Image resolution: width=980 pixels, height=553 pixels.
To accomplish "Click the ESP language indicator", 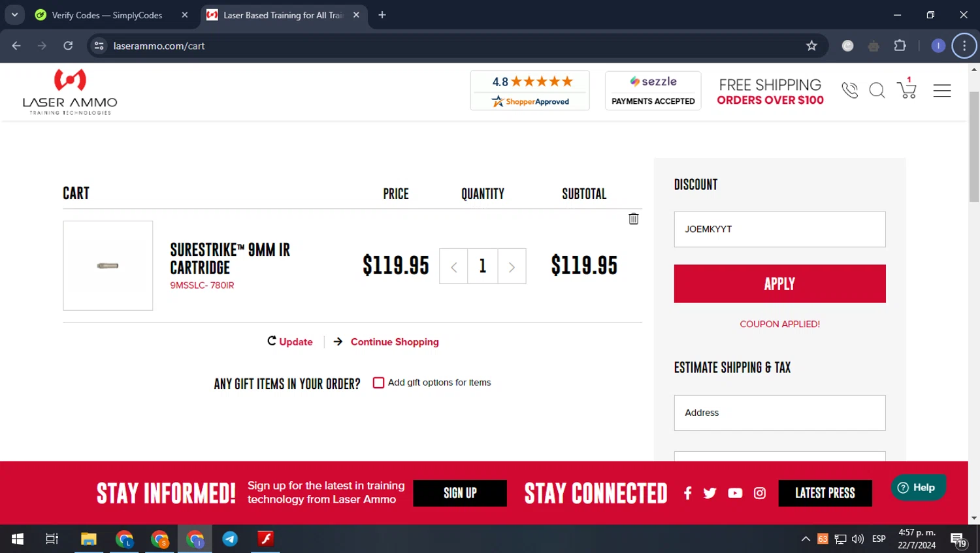I will tap(879, 539).
